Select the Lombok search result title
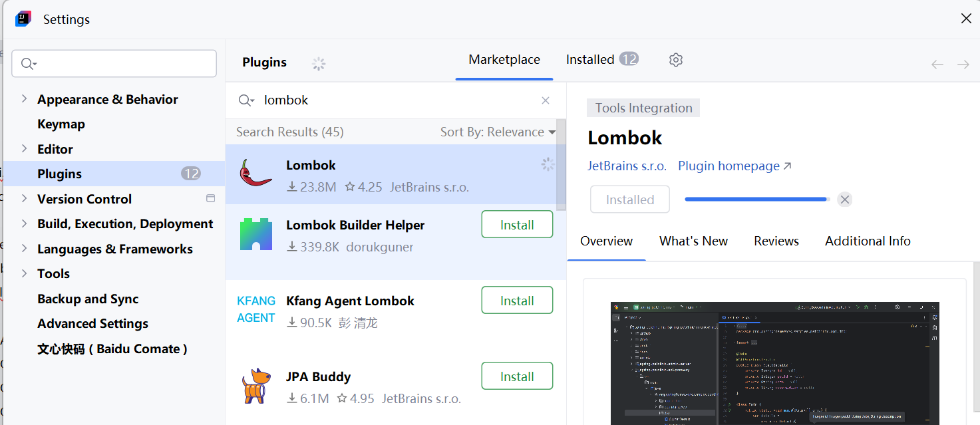This screenshot has width=980, height=425. coord(311,165)
